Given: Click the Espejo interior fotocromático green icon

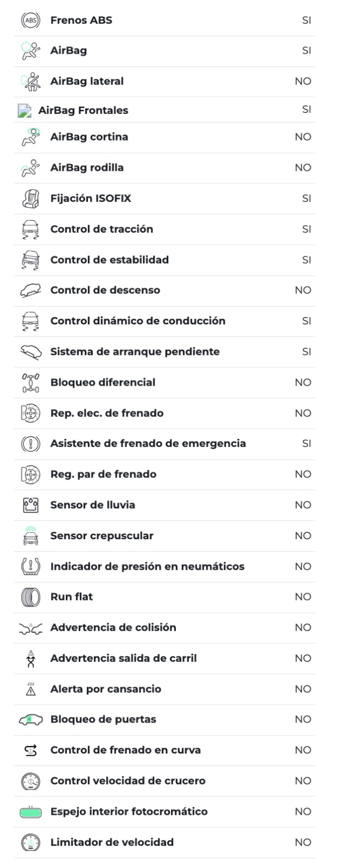Looking at the screenshot, I should pos(30,812).
